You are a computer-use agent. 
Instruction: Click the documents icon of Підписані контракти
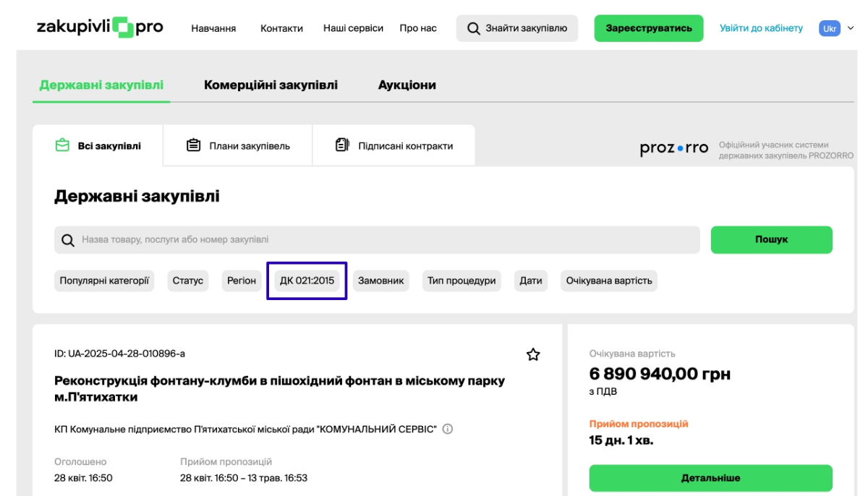[x=342, y=145]
